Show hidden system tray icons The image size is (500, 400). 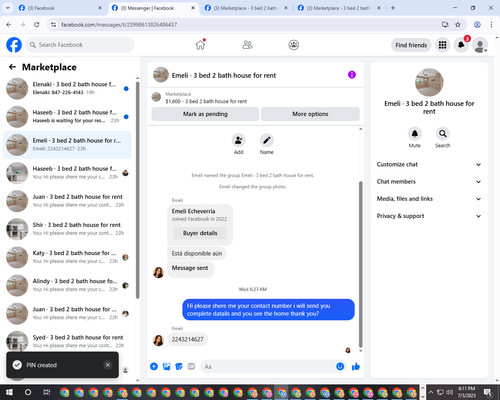pyautogui.click(x=430, y=392)
